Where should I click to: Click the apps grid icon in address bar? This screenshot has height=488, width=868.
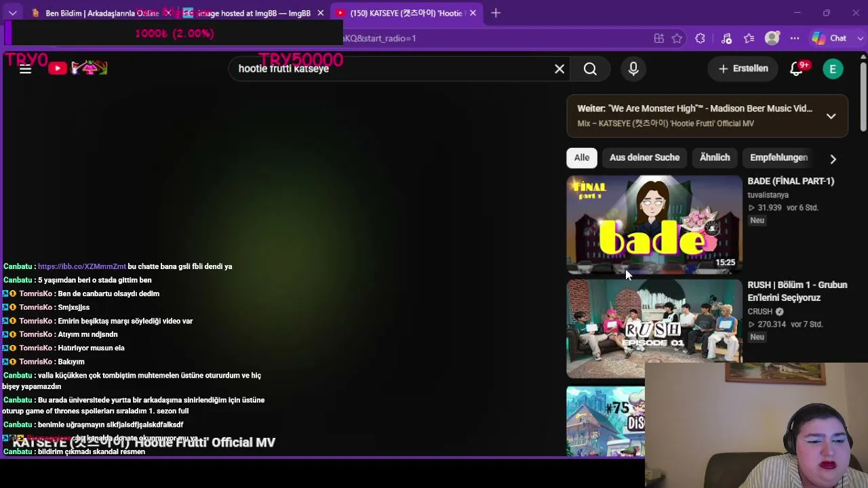pyautogui.click(x=658, y=38)
